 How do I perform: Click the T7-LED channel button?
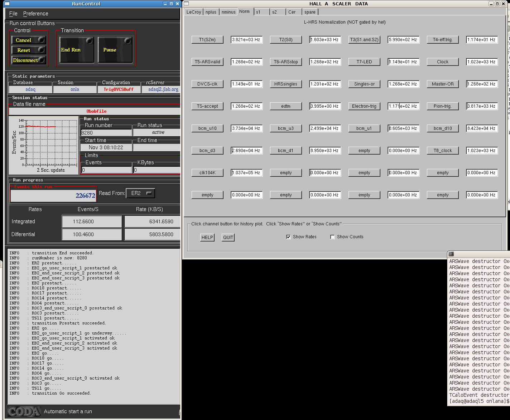click(364, 62)
